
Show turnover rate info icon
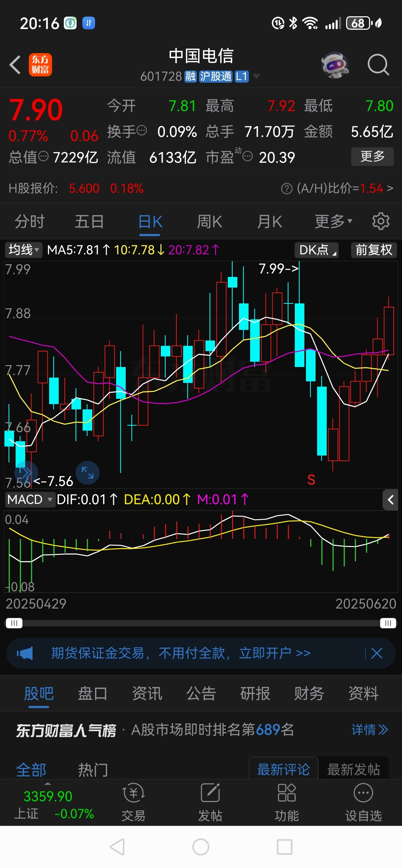[142, 130]
